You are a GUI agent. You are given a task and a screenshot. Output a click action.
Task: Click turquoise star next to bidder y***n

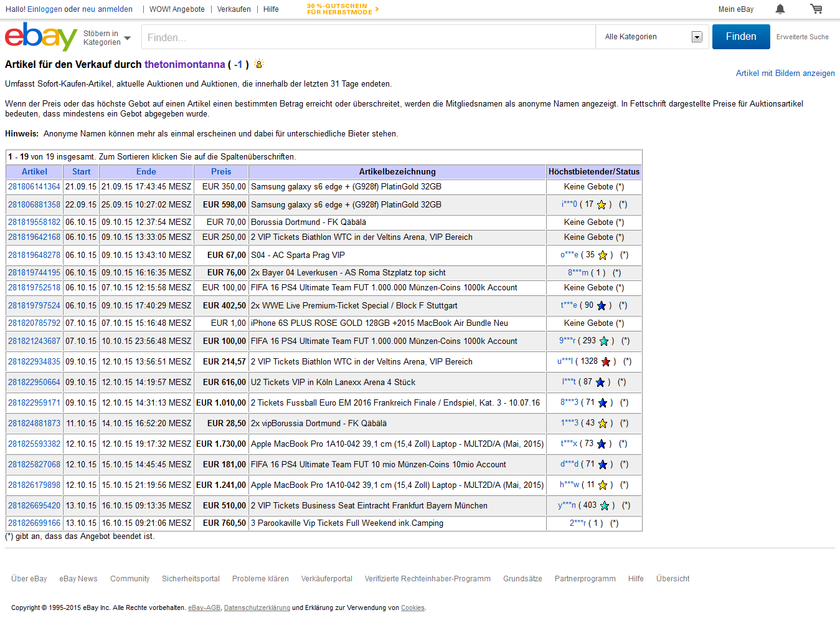coord(605,506)
